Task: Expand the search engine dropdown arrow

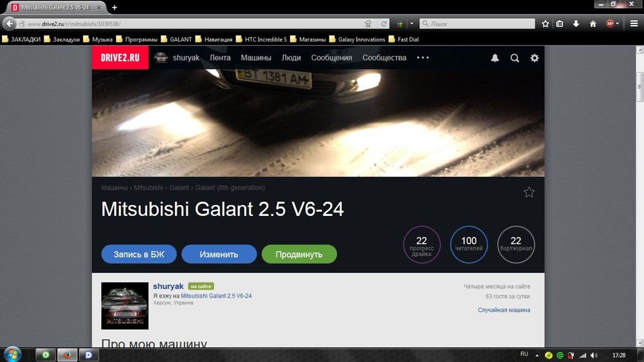Action: click(x=411, y=24)
